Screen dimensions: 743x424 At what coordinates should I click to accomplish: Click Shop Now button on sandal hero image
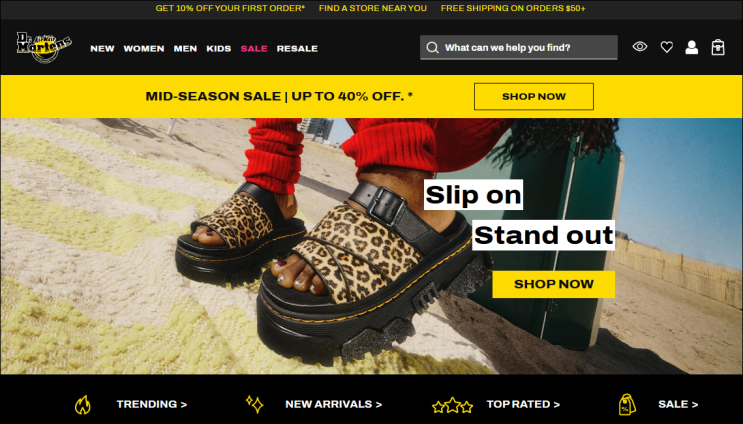tap(553, 284)
